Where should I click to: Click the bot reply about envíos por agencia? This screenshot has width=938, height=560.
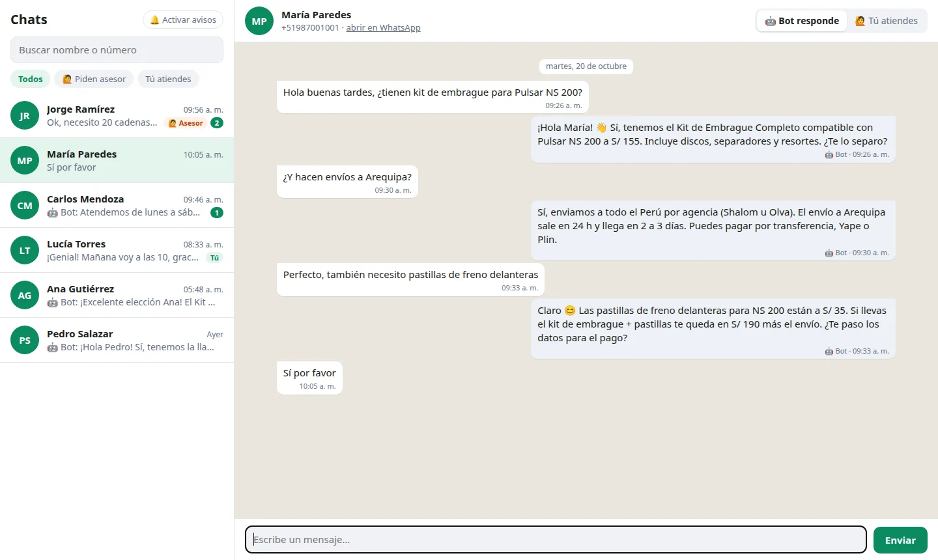coord(713,231)
